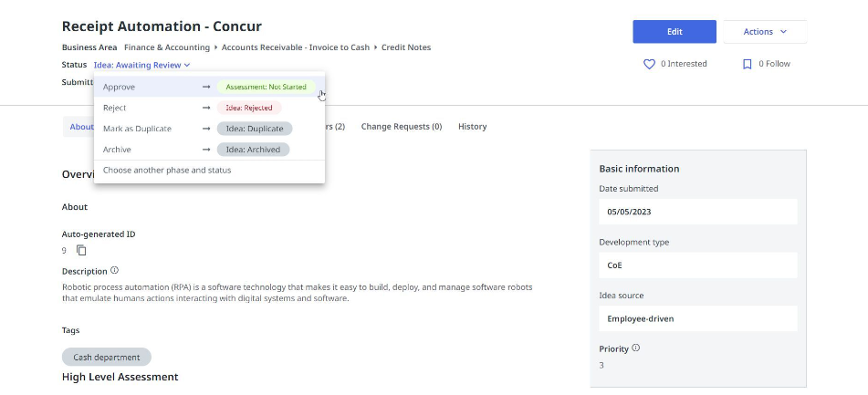This screenshot has width=868, height=395.
Task: Select Approve in the status menu
Action: point(209,87)
